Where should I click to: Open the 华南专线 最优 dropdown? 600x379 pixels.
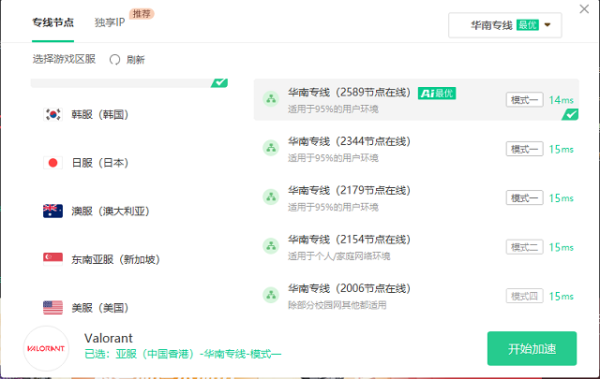pyautogui.click(x=505, y=25)
